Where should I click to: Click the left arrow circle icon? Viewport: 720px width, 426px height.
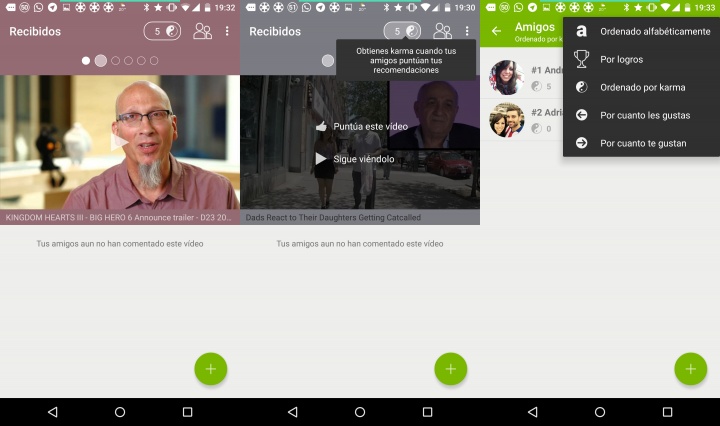(581, 115)
